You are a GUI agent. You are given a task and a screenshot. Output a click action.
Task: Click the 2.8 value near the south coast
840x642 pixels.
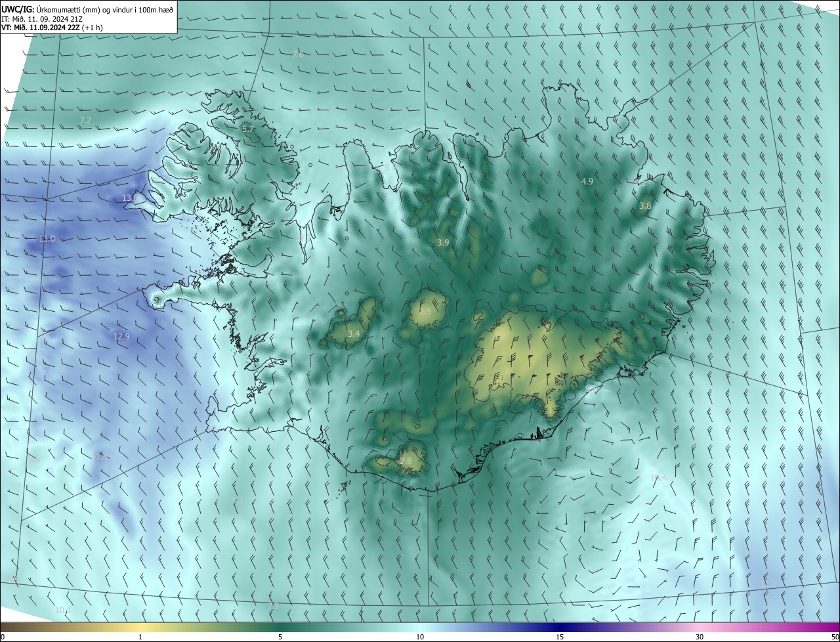406,461
